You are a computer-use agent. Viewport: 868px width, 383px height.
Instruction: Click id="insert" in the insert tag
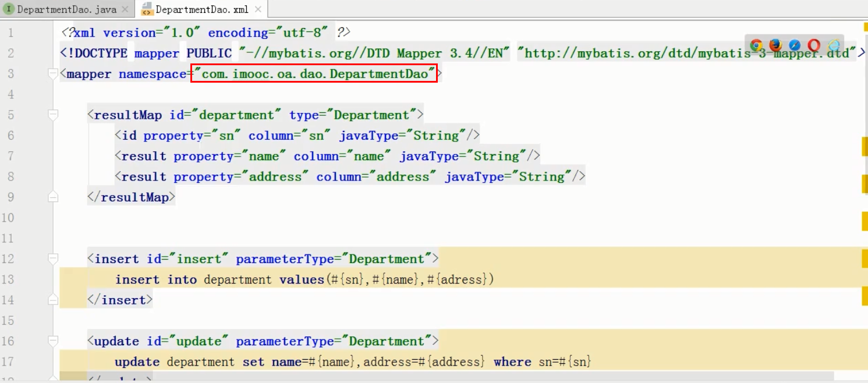point(188,259)
